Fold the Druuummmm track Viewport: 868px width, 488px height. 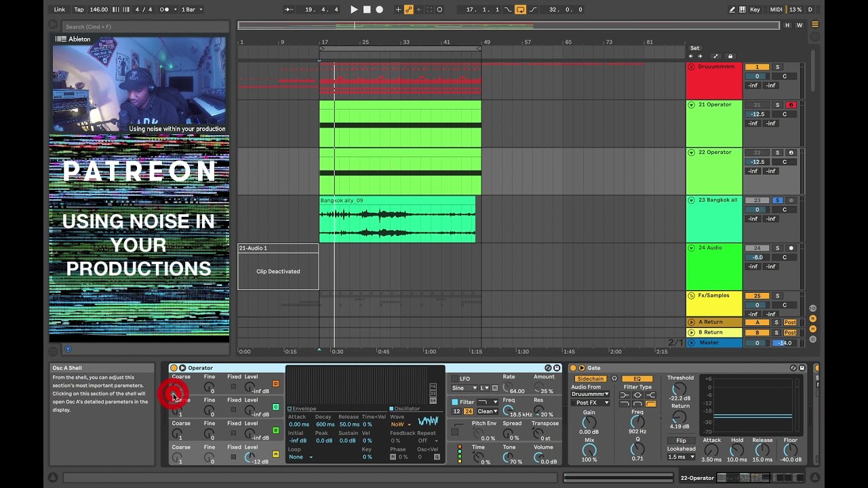(x=692, y=66)
